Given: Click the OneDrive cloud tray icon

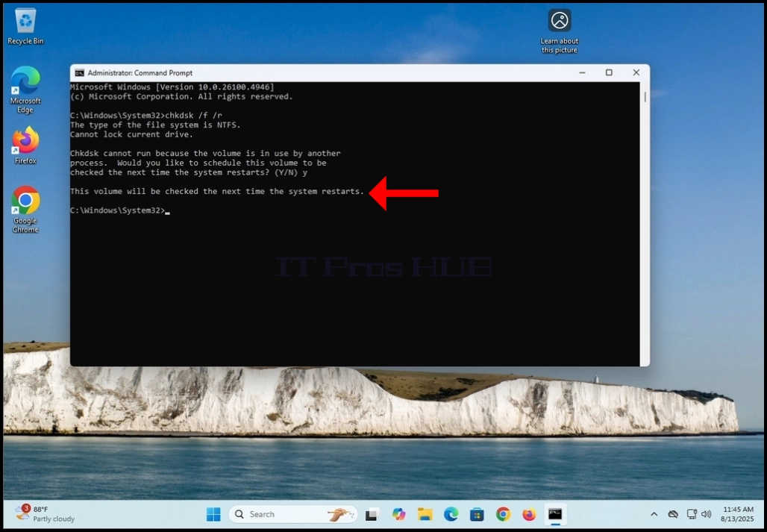Looking at the screenshot, I should click(x=673, y=514).
